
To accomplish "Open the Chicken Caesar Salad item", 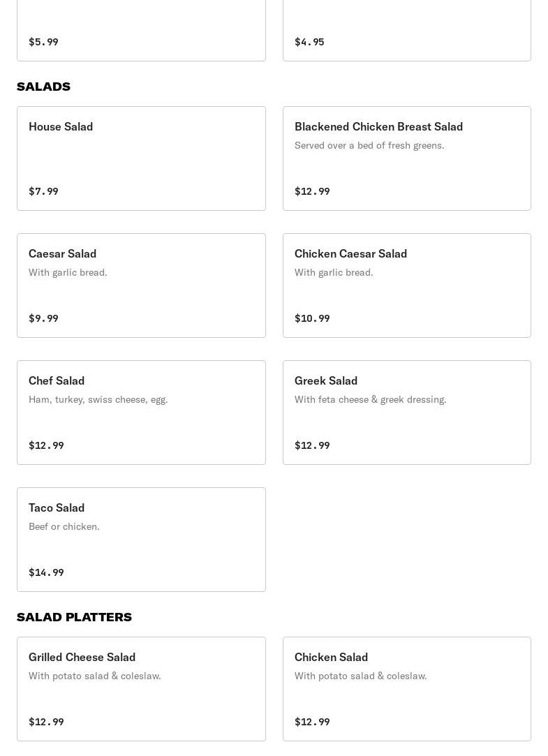I will [406, 286].
